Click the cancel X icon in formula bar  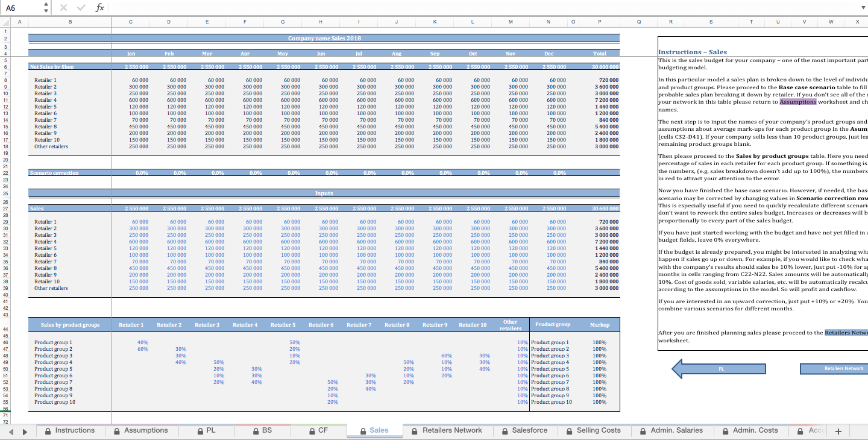click(x=63, y=8)
